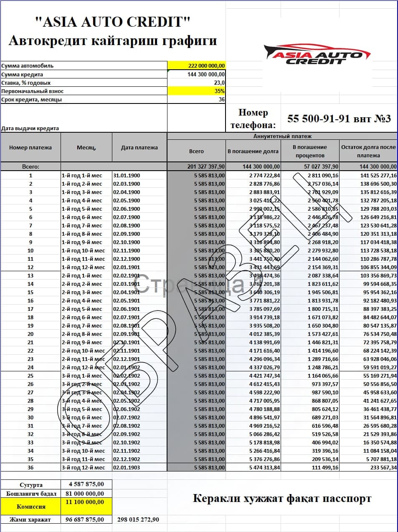
Task: Select total payments cell 201 327 397,90
Action: click(196, 166)
